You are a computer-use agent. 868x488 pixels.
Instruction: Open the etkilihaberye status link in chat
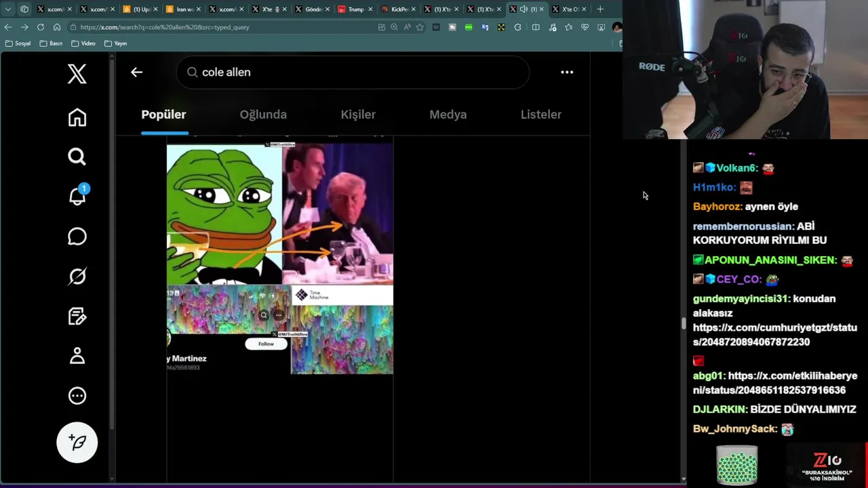point(775,383)
